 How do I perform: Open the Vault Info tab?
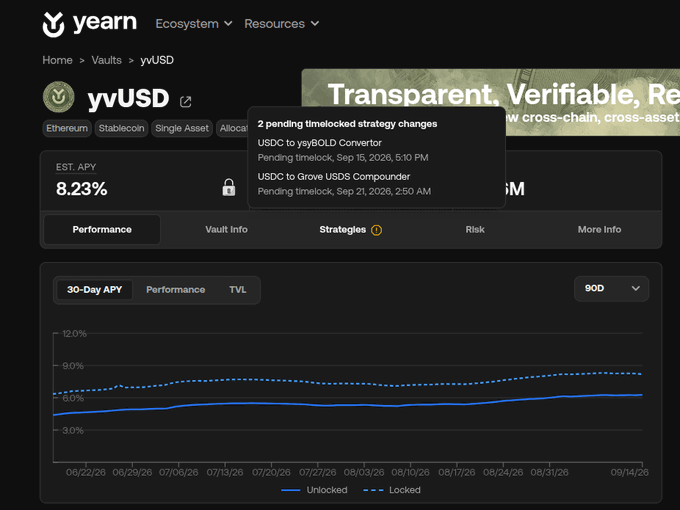226,229
